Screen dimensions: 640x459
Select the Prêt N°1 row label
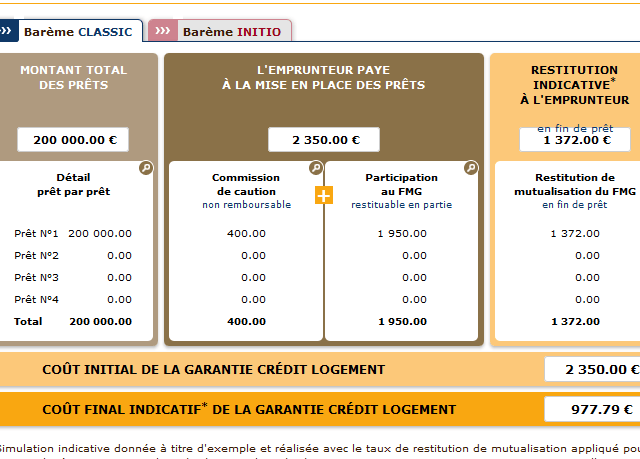pos(37,233)
